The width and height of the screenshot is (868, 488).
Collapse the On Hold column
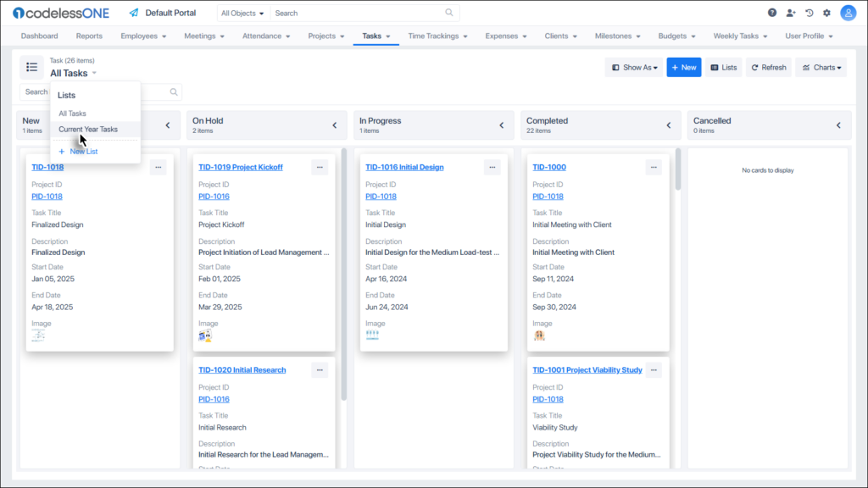point(334,125)
